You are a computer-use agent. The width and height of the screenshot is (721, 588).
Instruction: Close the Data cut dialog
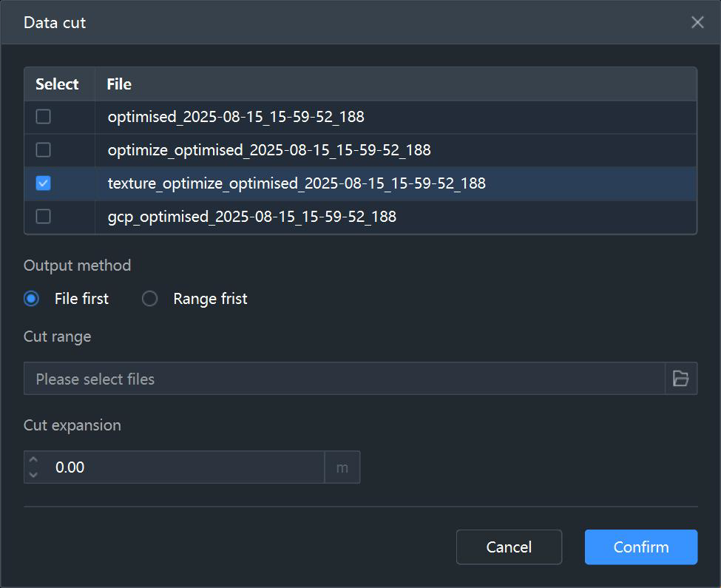(x=697, y=22)
